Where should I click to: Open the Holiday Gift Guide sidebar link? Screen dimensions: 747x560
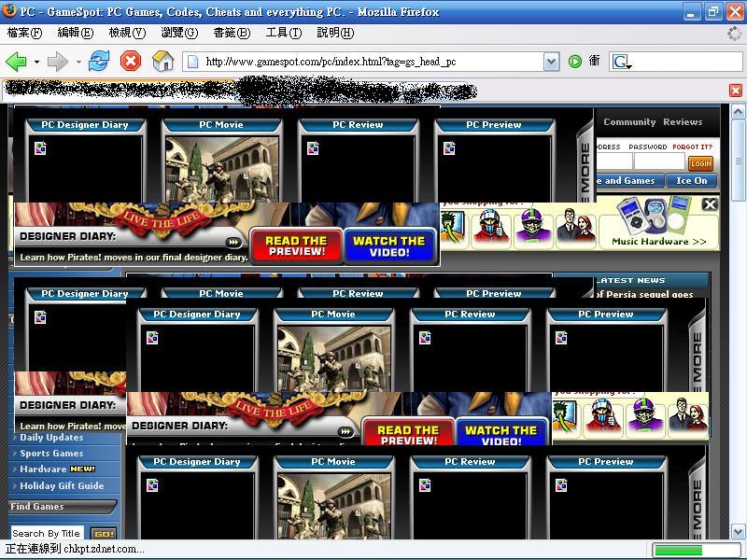click(62, 485)
